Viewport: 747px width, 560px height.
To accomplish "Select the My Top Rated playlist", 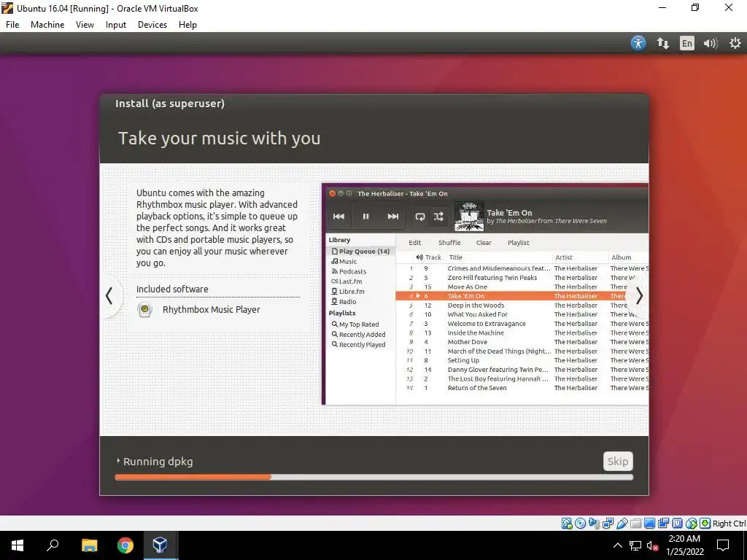I will click(x=355, y=324).
